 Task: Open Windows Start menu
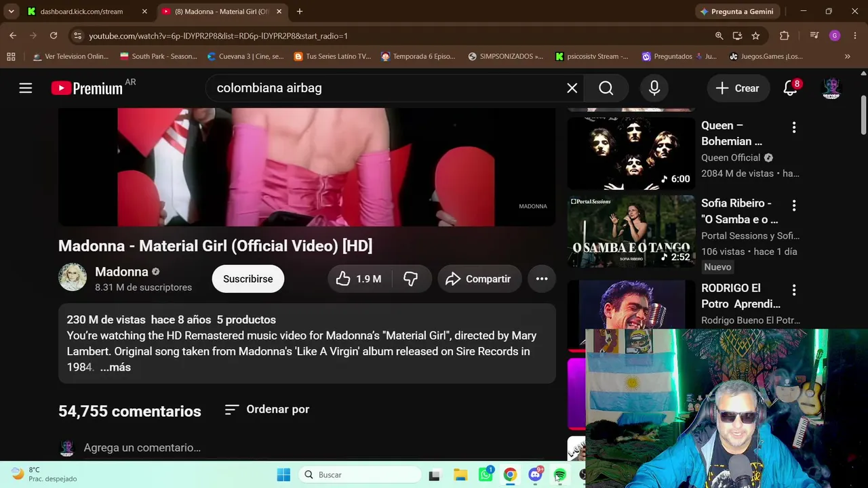(283, 474)
